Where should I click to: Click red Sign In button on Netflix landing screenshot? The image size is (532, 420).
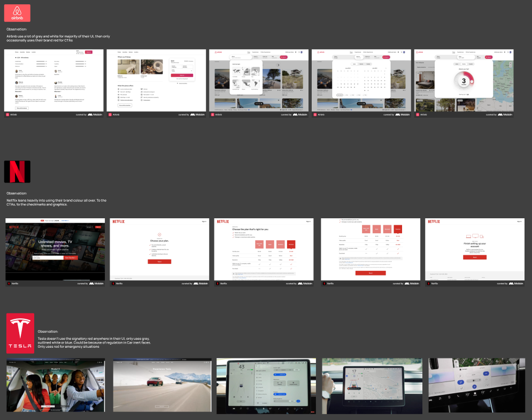click(98, 227)
